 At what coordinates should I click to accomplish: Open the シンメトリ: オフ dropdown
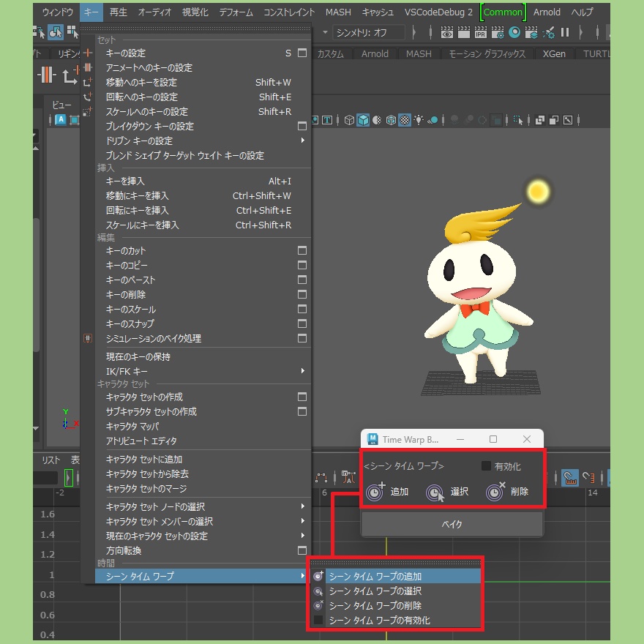tap(368, 32)
